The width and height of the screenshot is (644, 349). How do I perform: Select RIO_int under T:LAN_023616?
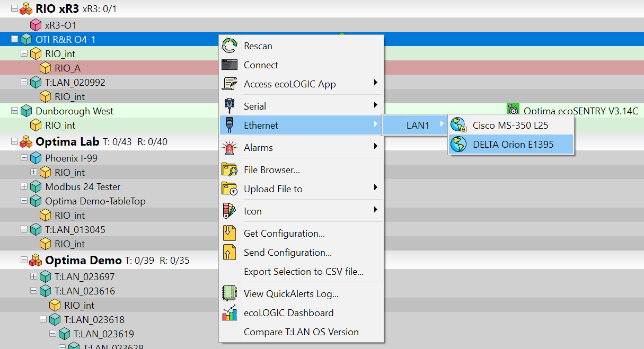(322, 306)
